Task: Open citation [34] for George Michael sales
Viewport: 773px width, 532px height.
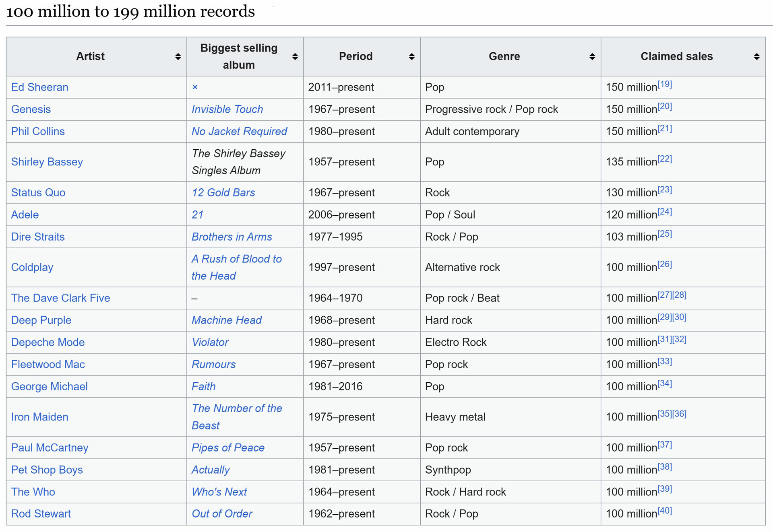Action: [665, 384]
